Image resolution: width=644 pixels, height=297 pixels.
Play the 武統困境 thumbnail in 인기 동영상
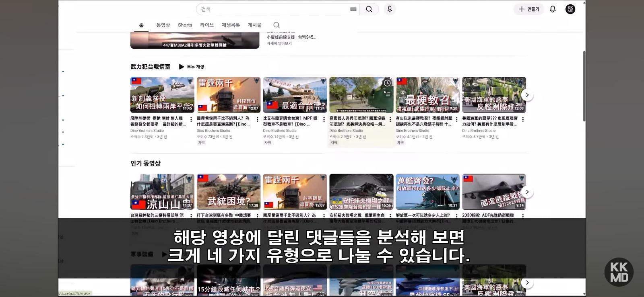(x=229, y=192)
